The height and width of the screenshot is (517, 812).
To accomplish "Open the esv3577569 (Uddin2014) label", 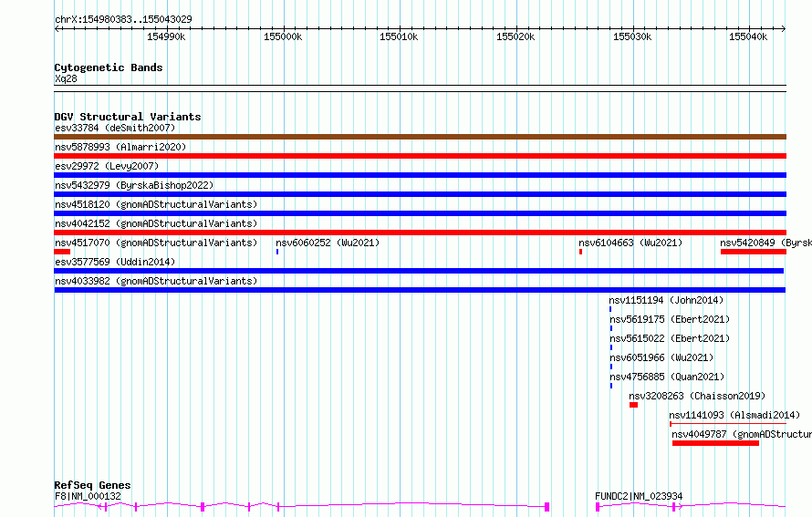I will pyautogui.click(x=115, y=262).
